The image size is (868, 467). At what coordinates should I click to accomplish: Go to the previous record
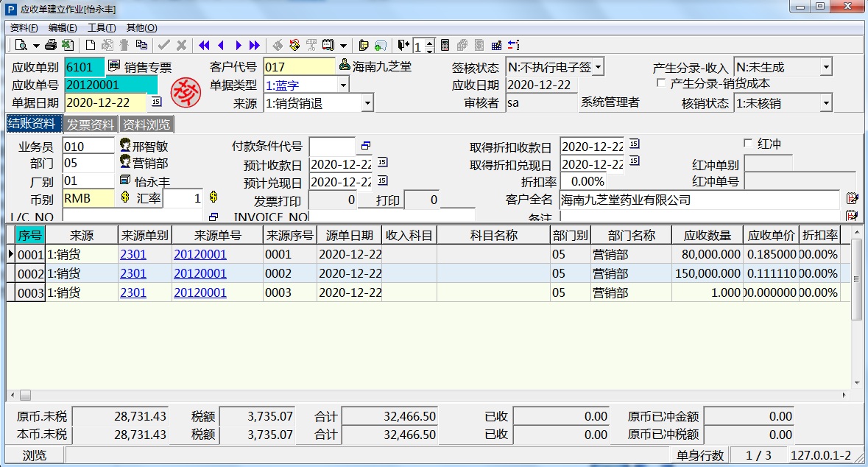tap(221, 46)
